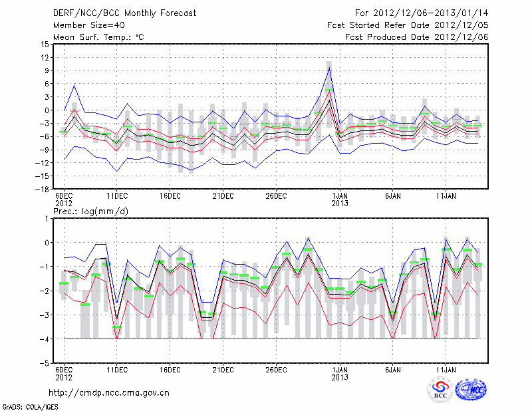This screenshot has height=411, width=532.
Task: Click the Fcst Started Refer Date line
Action: [x=408, y=25]
